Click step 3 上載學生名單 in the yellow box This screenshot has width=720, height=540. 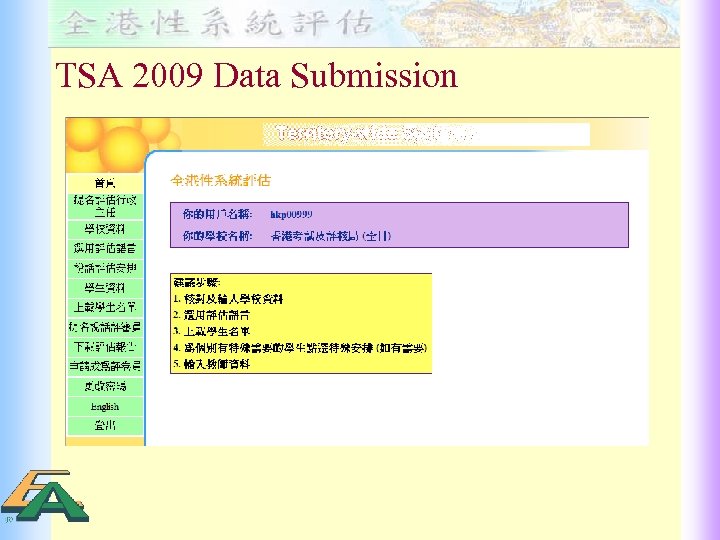coord(212,331)
